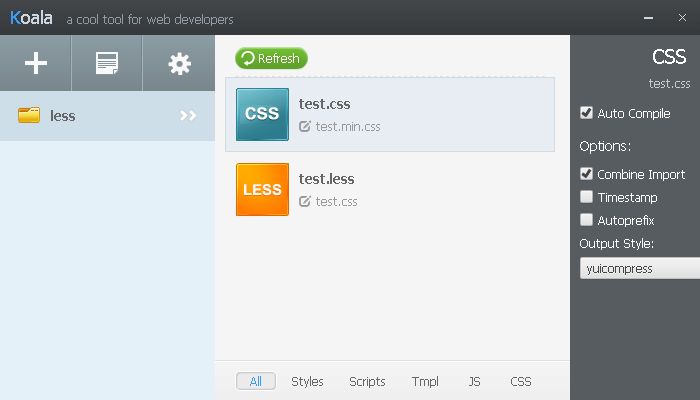Viewport: 700px width, 400px height.
Task: Uncheck the Combine Import option
Action: point(587,174)
